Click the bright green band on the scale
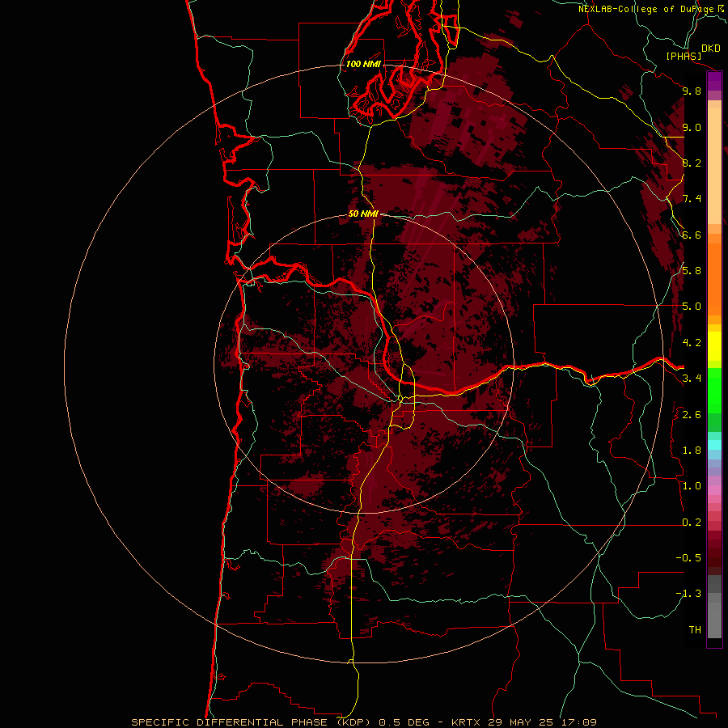 (x=714, y=391)
